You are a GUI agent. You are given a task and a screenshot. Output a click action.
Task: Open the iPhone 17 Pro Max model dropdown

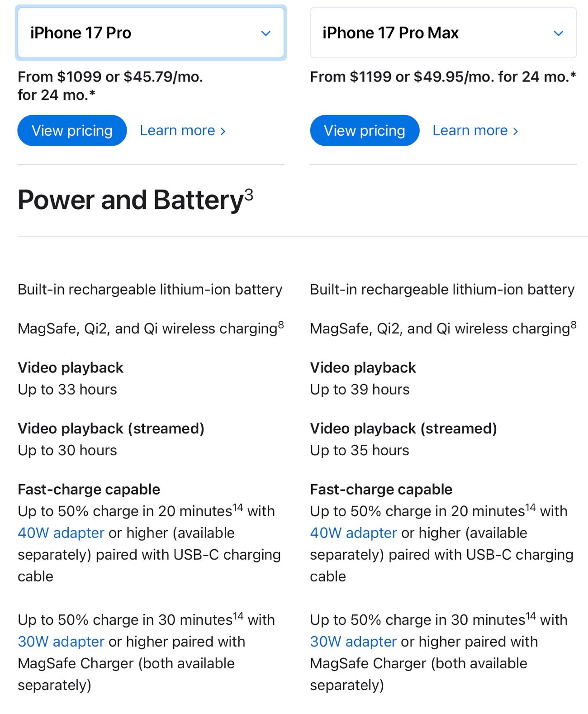tap(443, 33)
